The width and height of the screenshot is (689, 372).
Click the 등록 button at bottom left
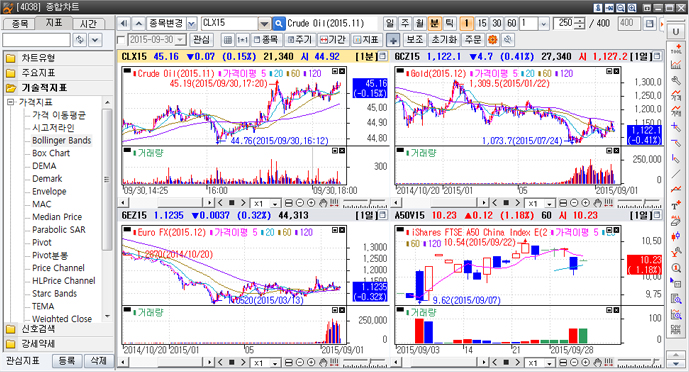click(x=67, y=361)
